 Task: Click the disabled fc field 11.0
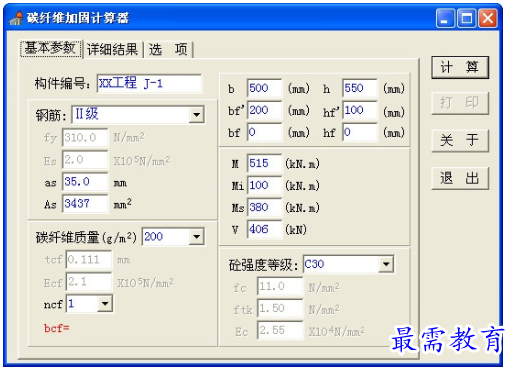(280, 287)
